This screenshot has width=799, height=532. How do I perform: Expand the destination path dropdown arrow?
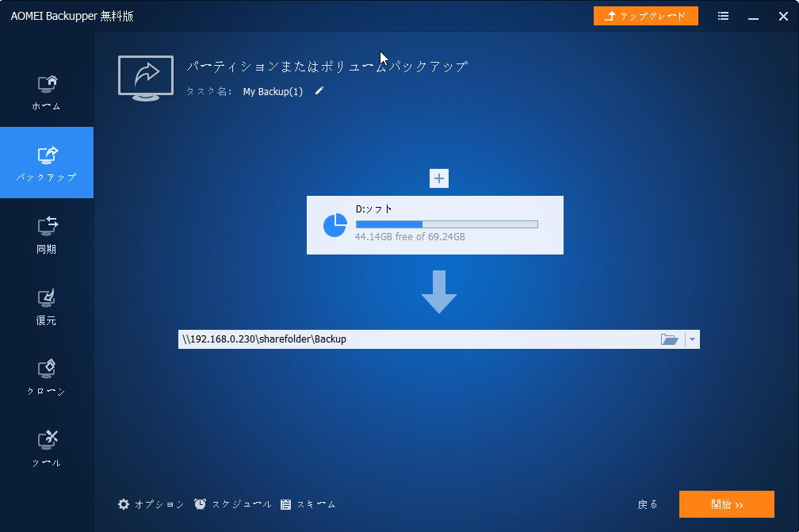pos(692,339)
